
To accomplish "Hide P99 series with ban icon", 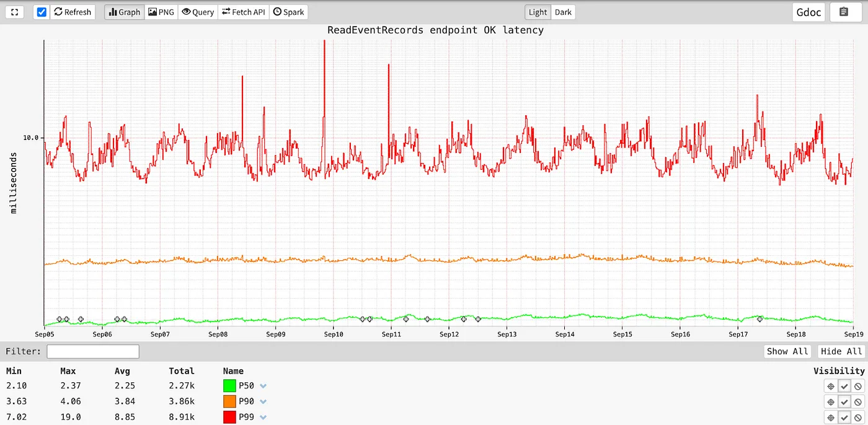I will click(858, 418).
